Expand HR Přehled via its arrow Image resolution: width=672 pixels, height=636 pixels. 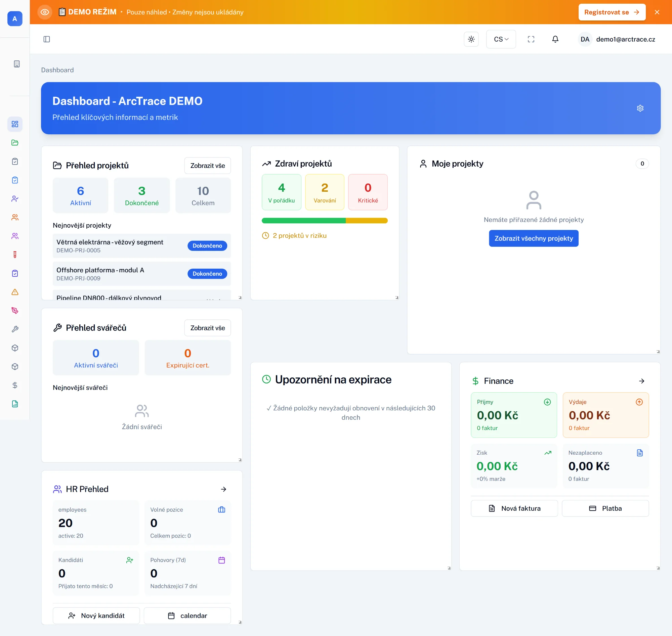click(x=224, y=489)
